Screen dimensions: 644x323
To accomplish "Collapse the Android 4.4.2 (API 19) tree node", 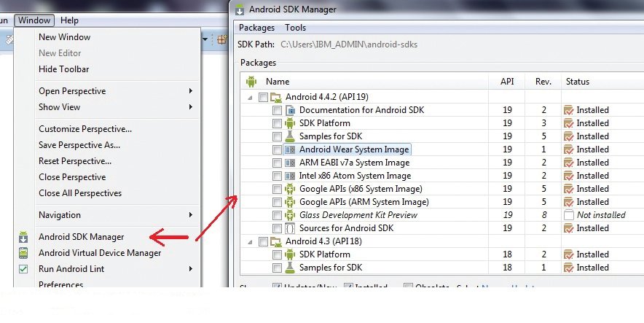I will tap(251, 97).
